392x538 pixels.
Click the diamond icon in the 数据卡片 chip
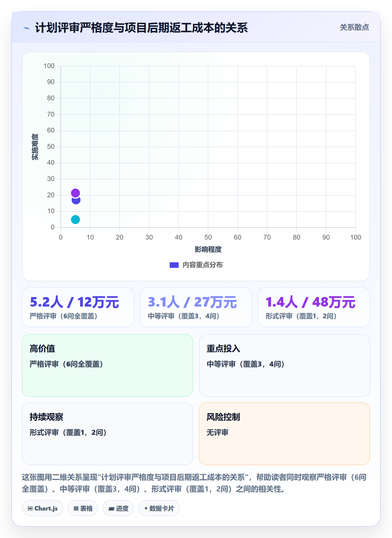[x=146, y=508]
